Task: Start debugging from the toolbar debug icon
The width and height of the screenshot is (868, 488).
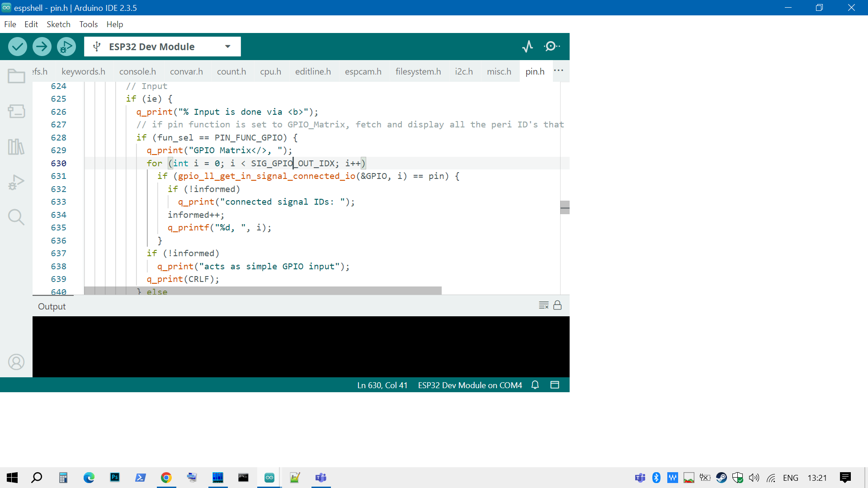Action: (x=66, y=46)
